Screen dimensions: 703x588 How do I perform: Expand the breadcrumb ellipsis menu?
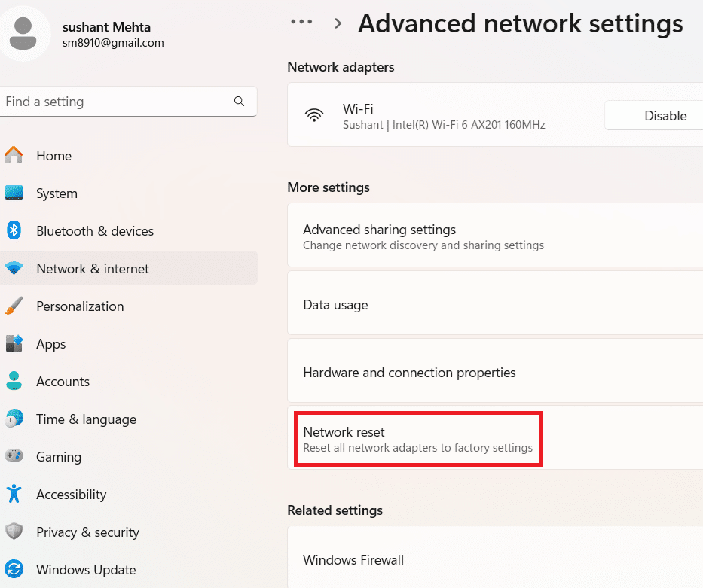[x=301, y=23]
